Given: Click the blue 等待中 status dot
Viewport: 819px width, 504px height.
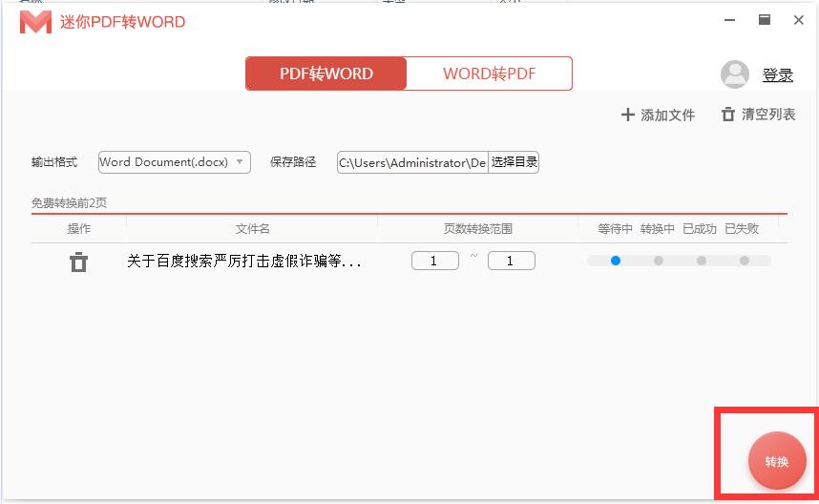Looking at the screenshot, I should click(x=616, y=261).
